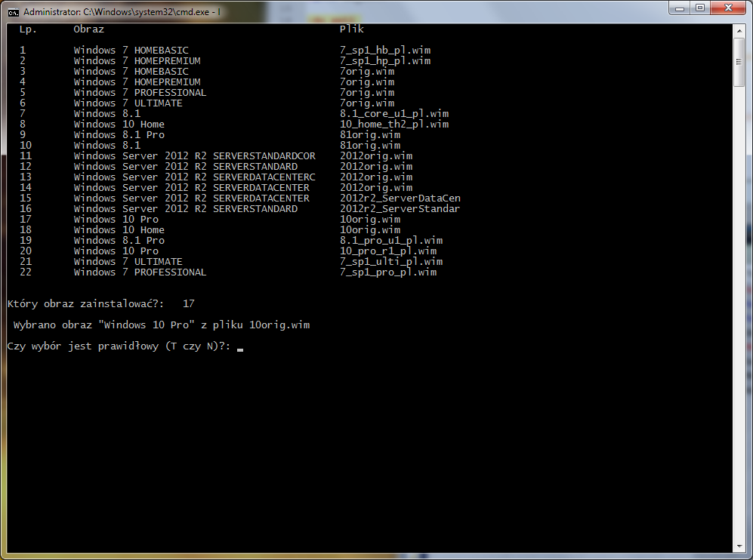Select file name '10_pro_r1_pl.wim'
The image size is (753, 560).
click(388, 251)
